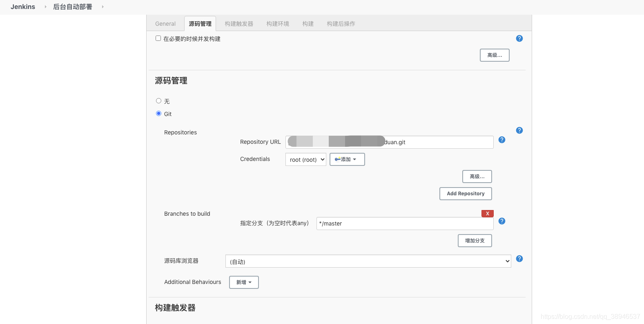Viewport: 644px width, 324px height.
Task: Click the Repositories label text
Action: click(x=180, y=132)
